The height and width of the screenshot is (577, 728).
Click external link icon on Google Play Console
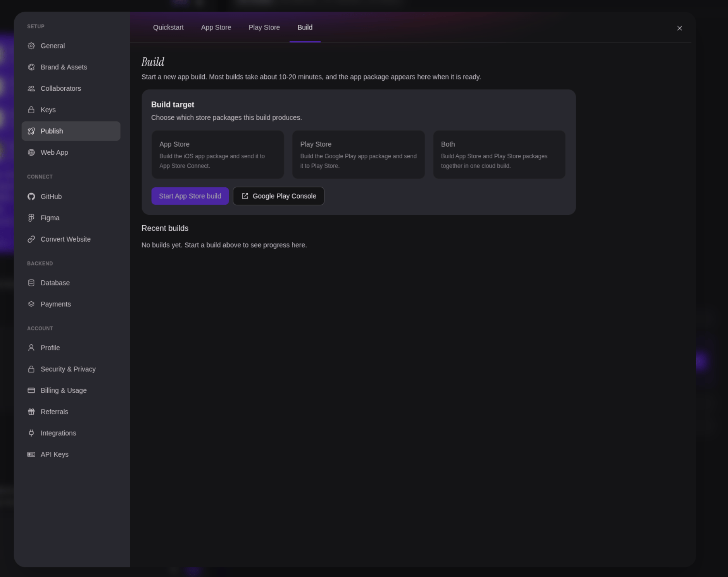click(245, 196)
